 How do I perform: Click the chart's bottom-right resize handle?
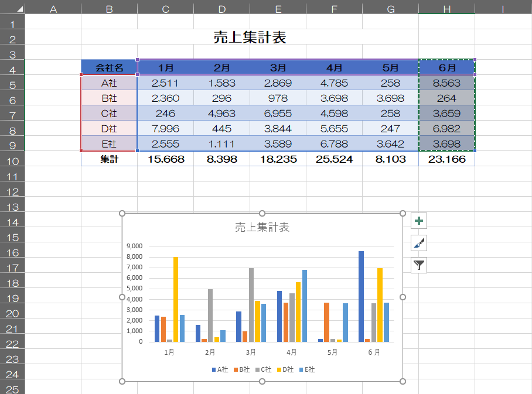[403, 382]
